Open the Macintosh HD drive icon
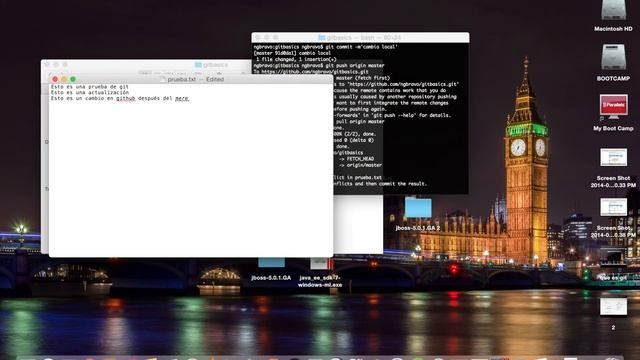This screenshot has width=640, height=360. pos(613,10)
